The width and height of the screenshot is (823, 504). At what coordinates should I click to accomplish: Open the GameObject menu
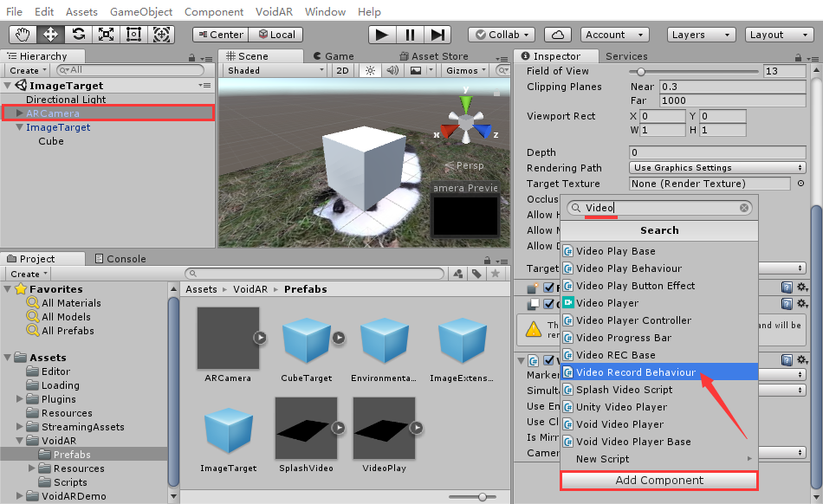pos(141,11)
